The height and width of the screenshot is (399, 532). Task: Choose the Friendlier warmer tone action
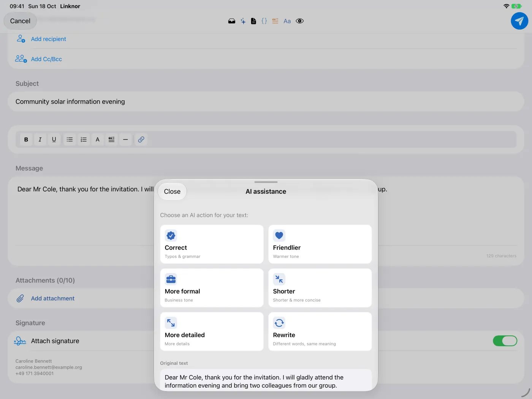click(320, 244)
